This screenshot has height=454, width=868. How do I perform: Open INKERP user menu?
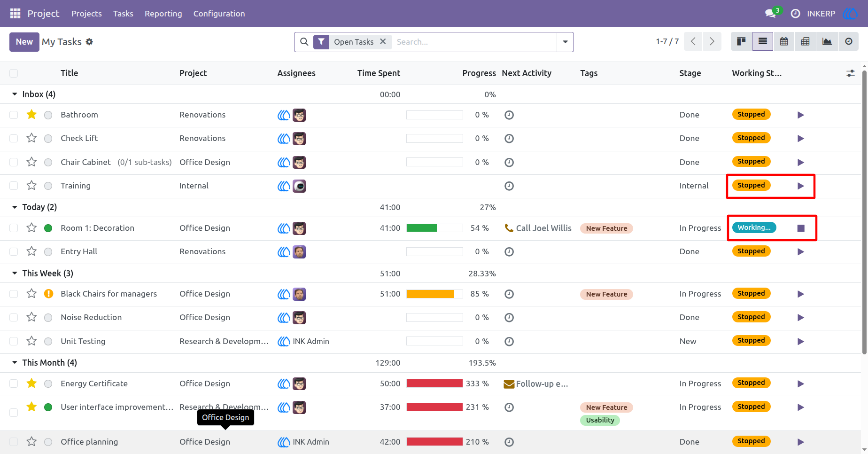(832, 14)
